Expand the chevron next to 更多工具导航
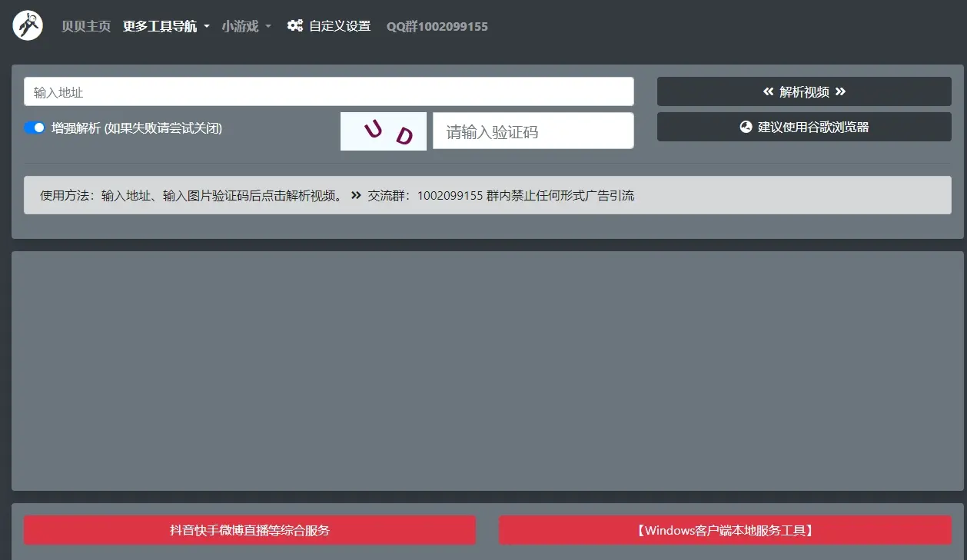967x560 pixels. (x=206, y=25)
